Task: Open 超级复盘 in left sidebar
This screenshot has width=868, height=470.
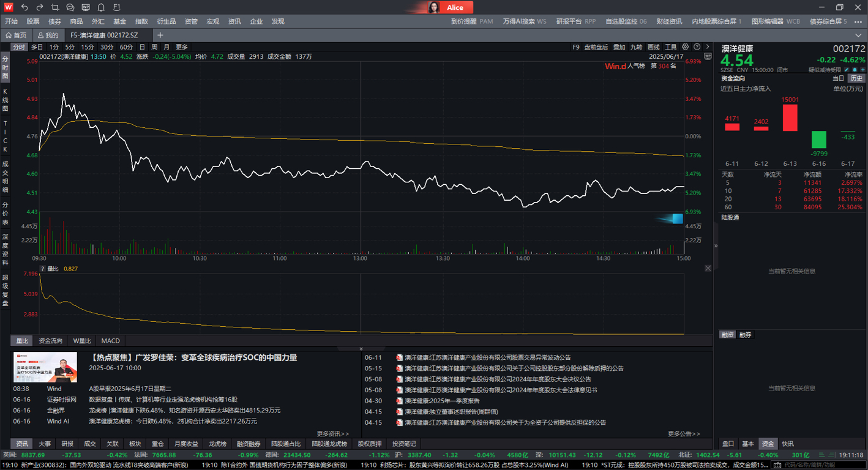Action: [6, 290]
